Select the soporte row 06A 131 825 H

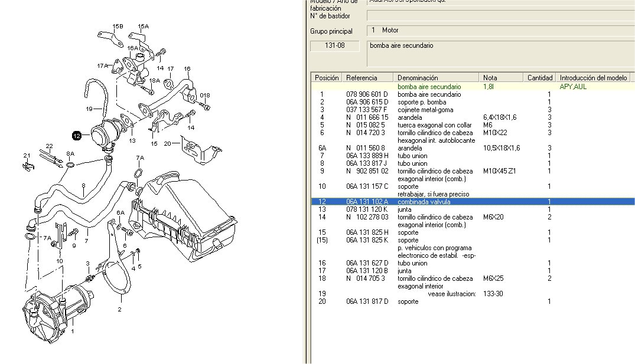point(473,232)
